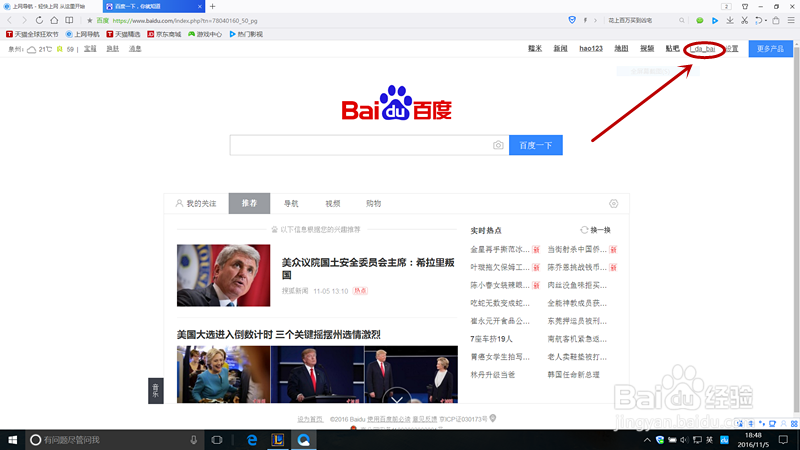Click the Cortana search box
The image size is (800, 450).
point(114,440)
